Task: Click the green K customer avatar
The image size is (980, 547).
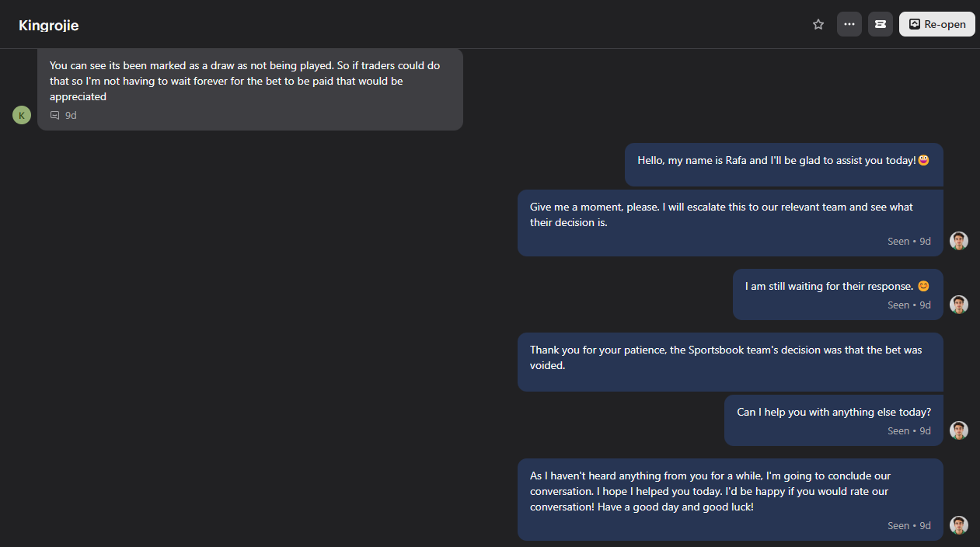Action: click(x=22, y=115)
